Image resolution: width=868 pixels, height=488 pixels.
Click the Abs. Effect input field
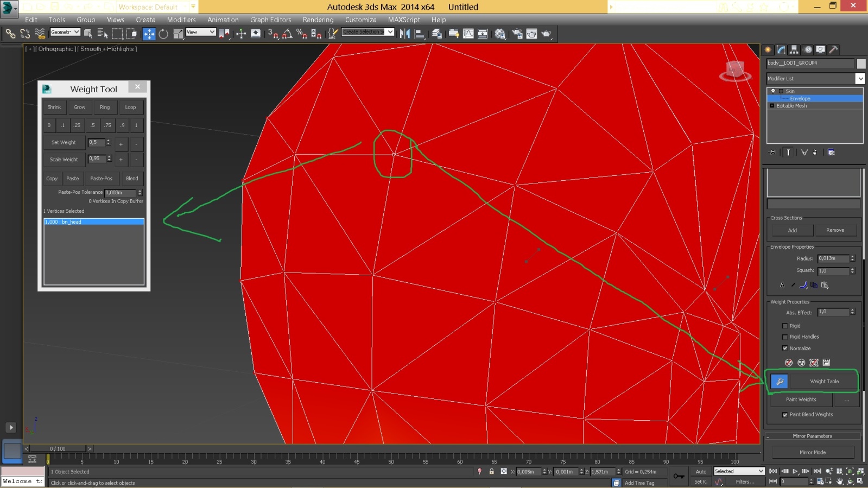pos(833,312)
